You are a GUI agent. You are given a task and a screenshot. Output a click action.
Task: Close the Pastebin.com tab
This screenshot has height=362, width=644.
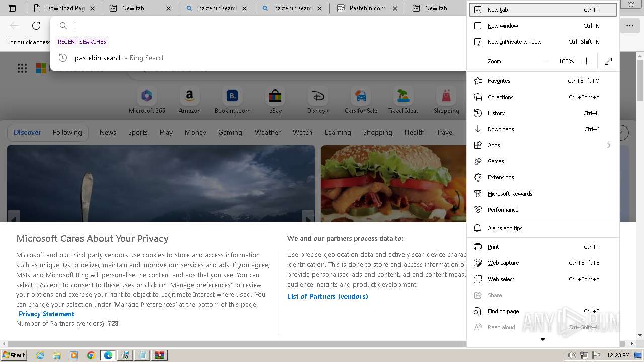pyautogui.click(x=395, y=8)
